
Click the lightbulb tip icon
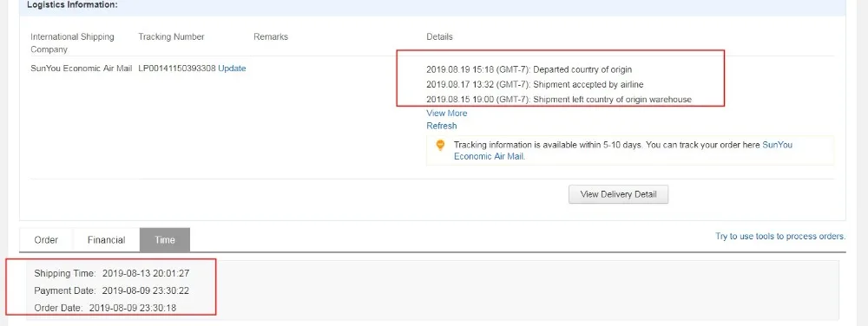click(440, 146)
